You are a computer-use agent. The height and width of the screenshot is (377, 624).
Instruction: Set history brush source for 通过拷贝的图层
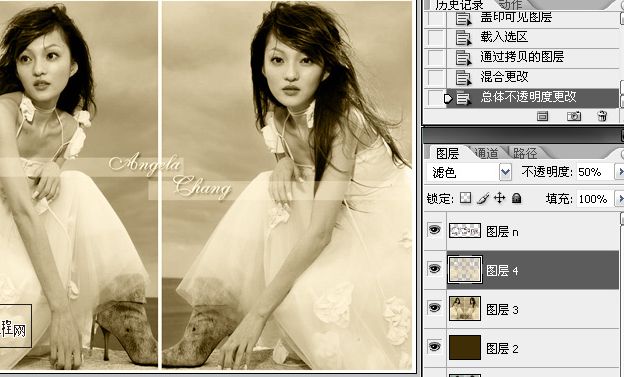click(435, 58)
